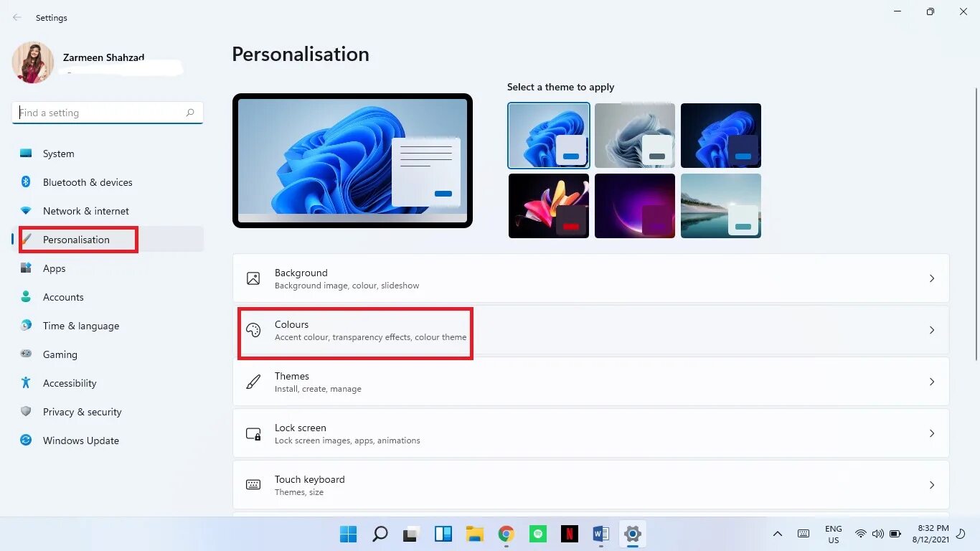980x551 pixels.
Task: Select Personalisation in sidebar
Action: pos(108,240)
